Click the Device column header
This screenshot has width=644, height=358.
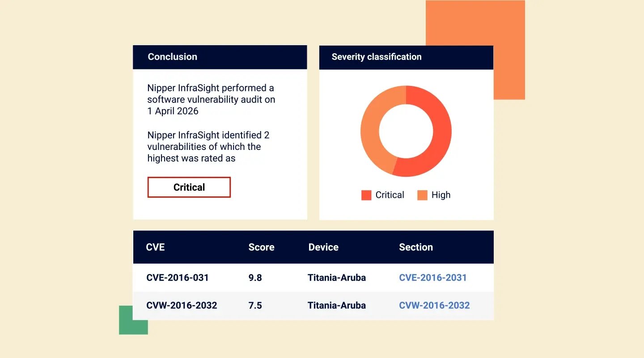point(323,247)
